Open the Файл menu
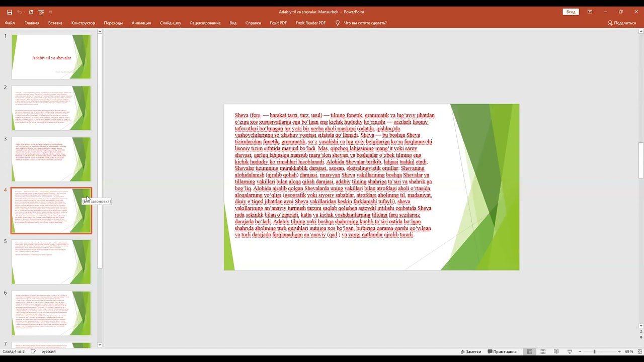The image size is (644, 362). [x=10, y=23]
